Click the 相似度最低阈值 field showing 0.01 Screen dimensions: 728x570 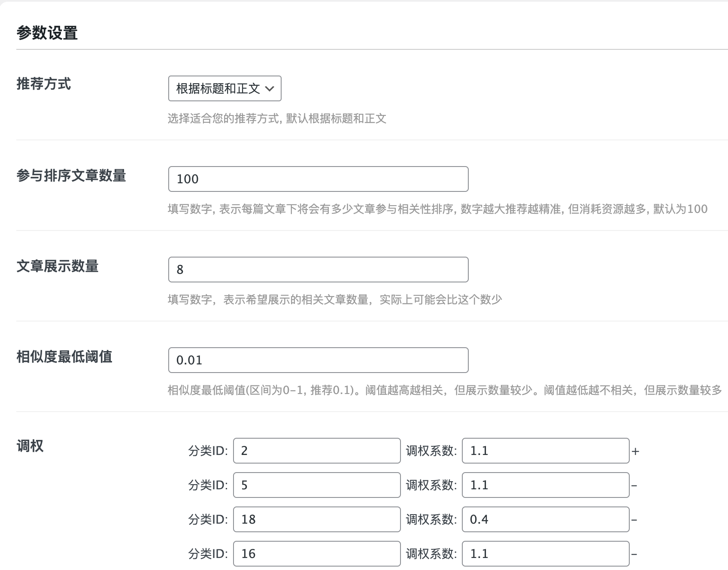point(318,360)
